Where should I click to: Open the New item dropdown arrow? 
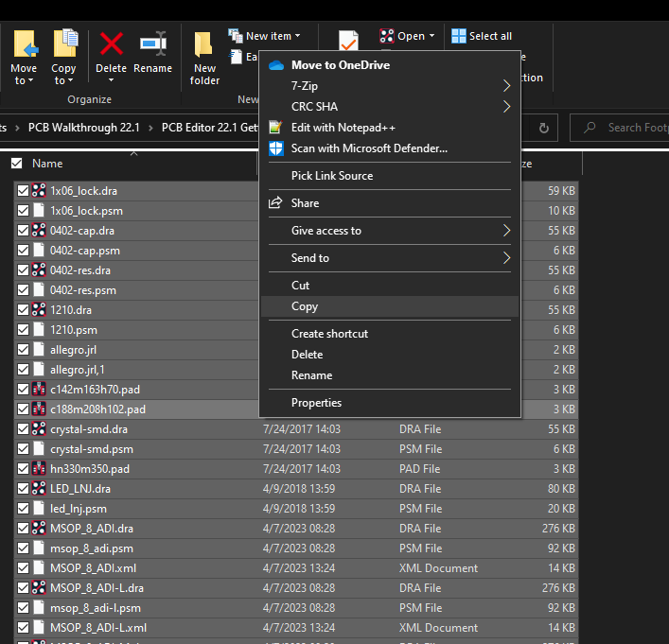click(298, 36)
